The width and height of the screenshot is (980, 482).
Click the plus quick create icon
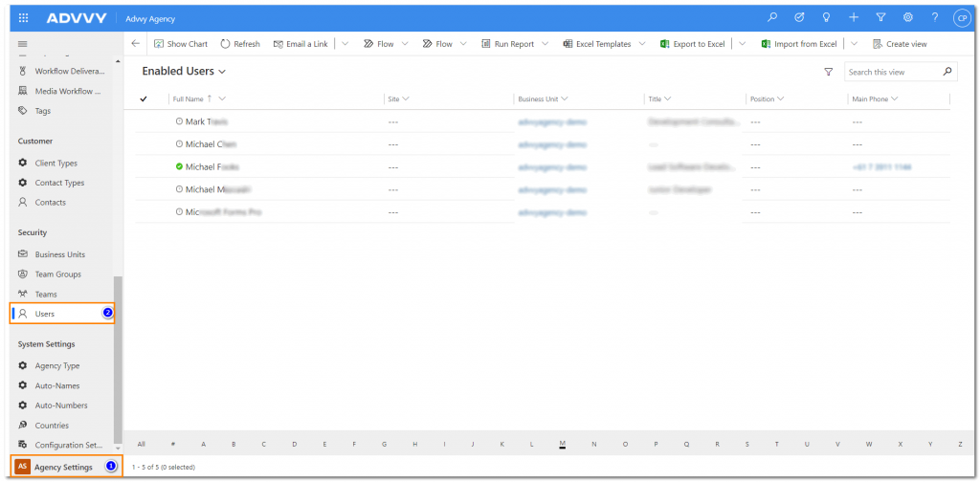pyautogui.click(x=854, y=18)
